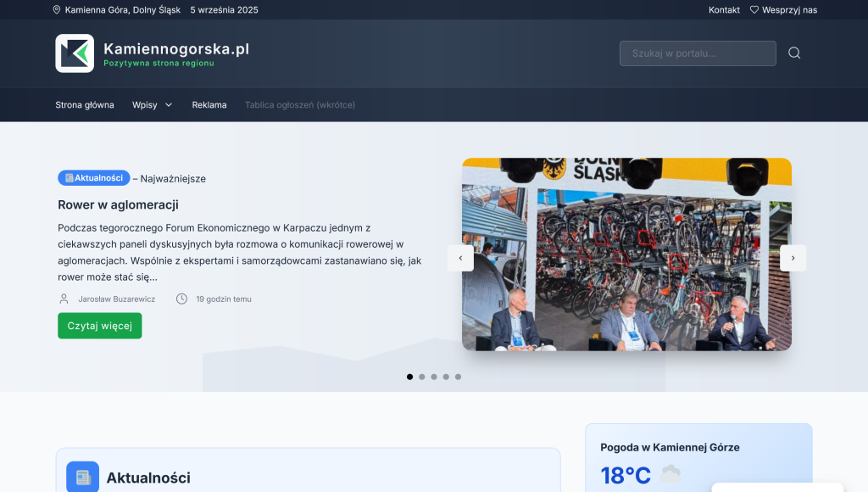
Task: Click the Szukaj w portalu search field
Action: pos(697,53)
